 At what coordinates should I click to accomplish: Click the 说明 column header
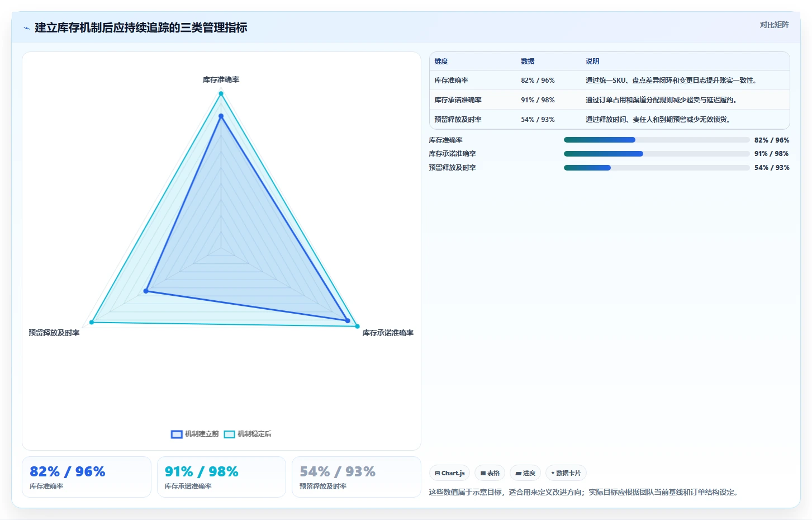(x=592, y=62)
